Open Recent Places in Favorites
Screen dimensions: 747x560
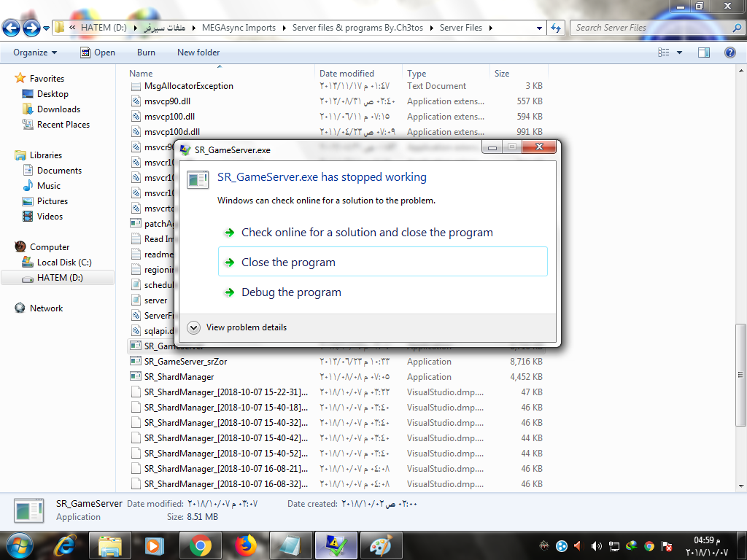coord(63,124)
